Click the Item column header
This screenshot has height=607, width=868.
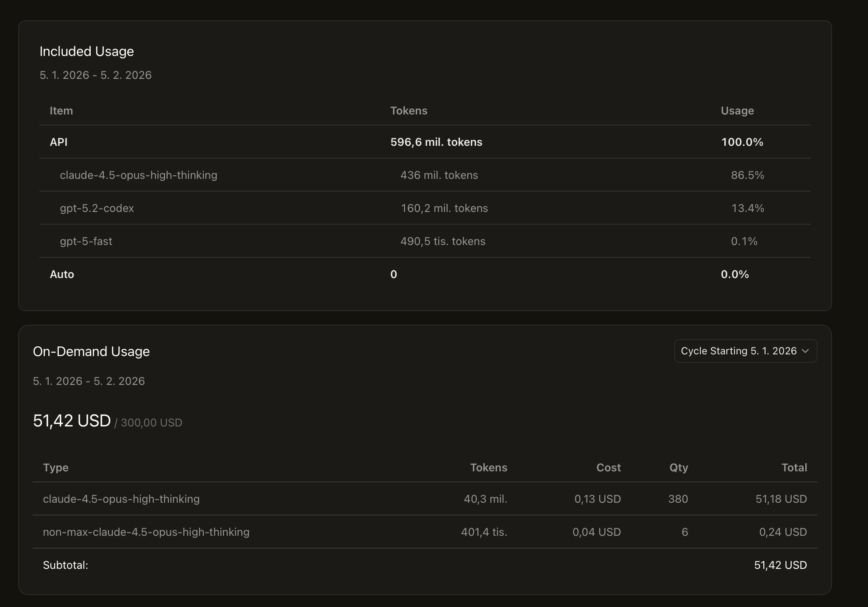click(x=61, y=111)
